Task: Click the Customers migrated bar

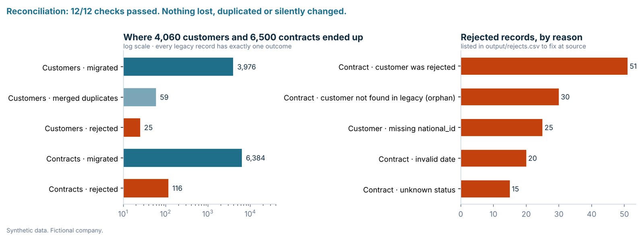Action: pos(178,67)
